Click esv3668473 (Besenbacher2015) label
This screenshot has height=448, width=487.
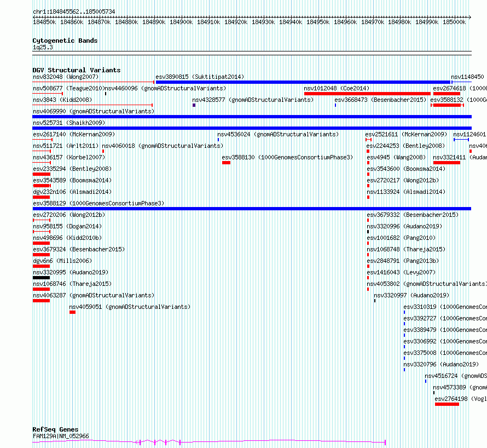coord(380,100)
